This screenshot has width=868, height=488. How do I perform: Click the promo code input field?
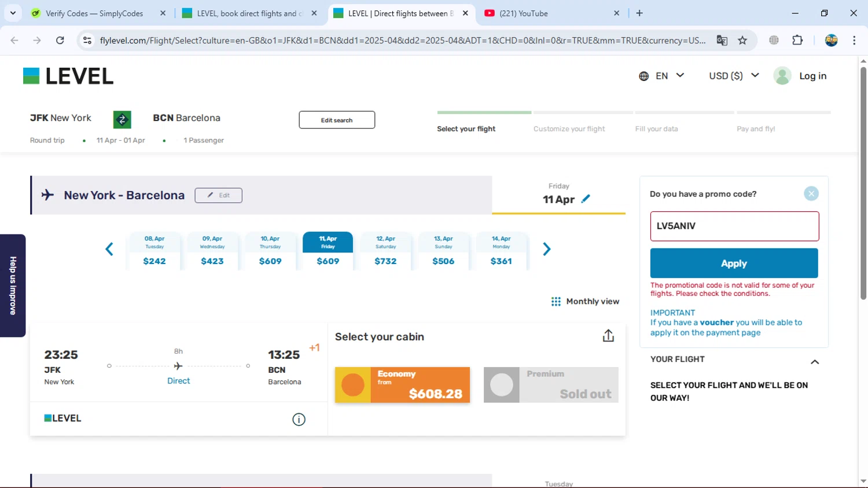(734, 226)
